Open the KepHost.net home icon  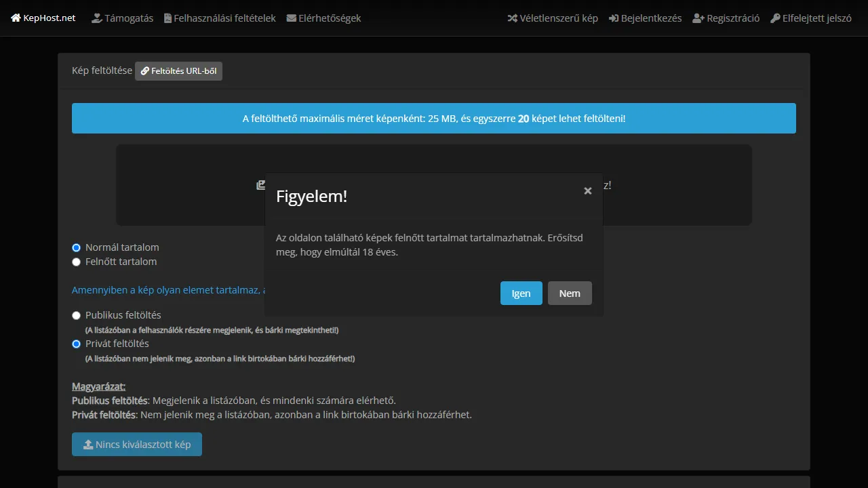click(x=15, y=18)
